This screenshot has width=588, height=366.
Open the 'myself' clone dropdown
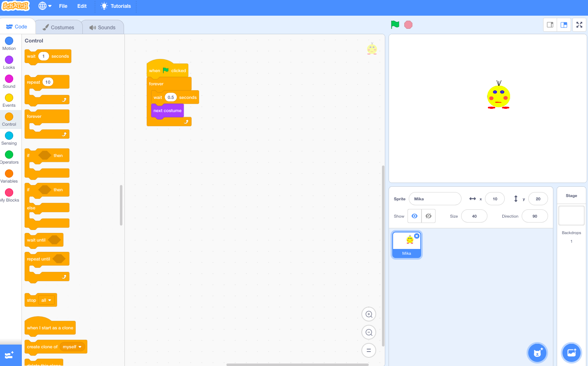pos(72,347)
